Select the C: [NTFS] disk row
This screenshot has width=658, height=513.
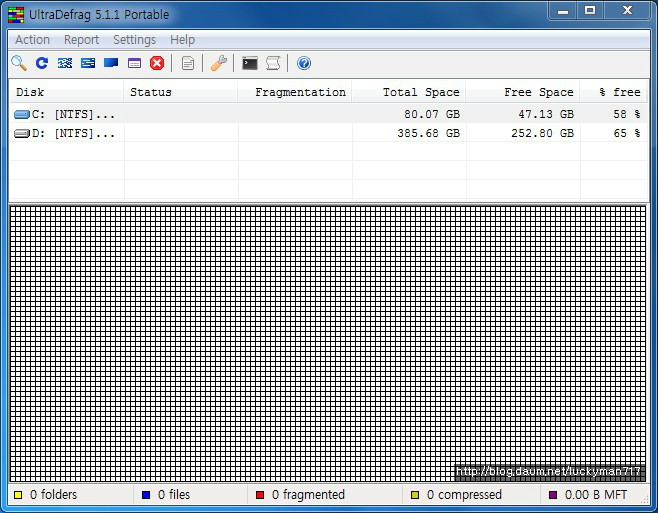329,114
